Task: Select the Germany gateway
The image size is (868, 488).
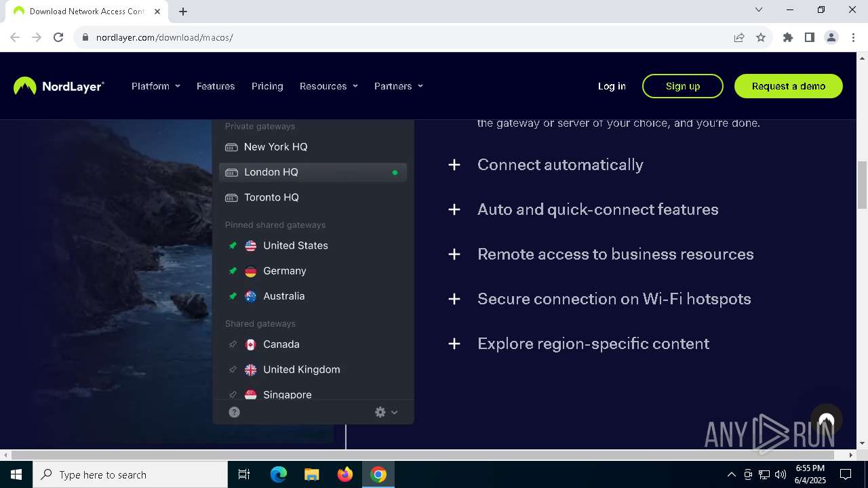Action: click(313, 270)
